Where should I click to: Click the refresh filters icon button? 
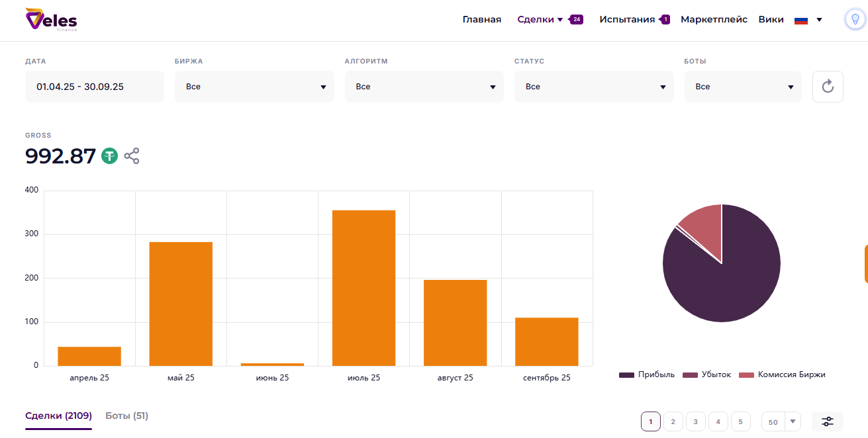coord(827,87)
